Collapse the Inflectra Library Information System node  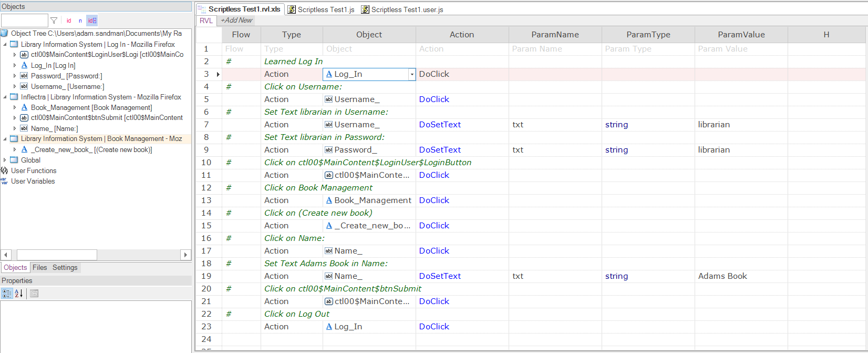5,97
